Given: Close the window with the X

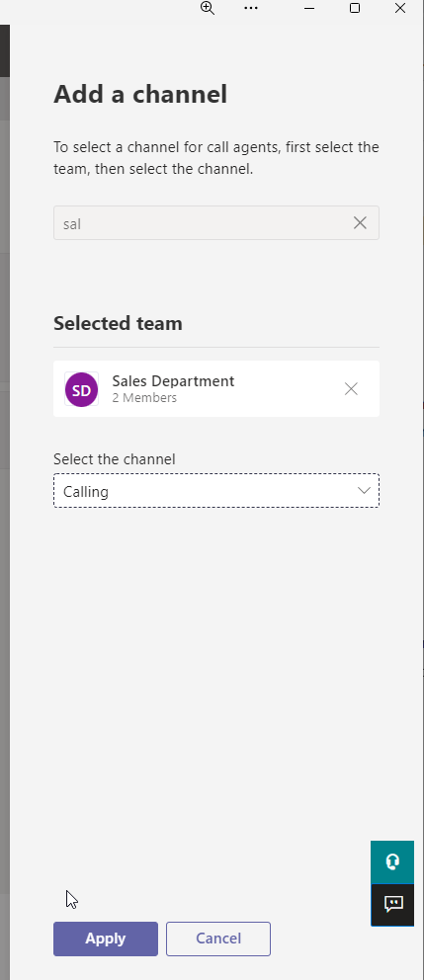Looking at the screenshot, I should click(x=400, y=8).
